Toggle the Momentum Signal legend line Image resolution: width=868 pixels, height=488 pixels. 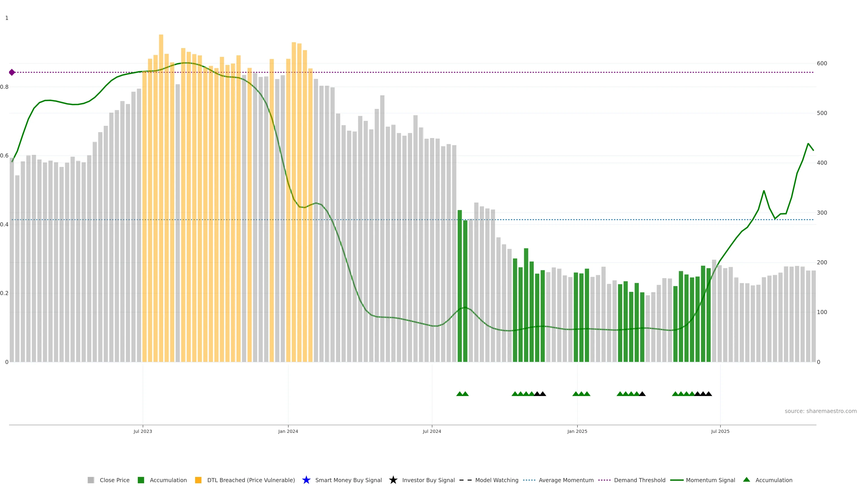click(x=677, y=480)
